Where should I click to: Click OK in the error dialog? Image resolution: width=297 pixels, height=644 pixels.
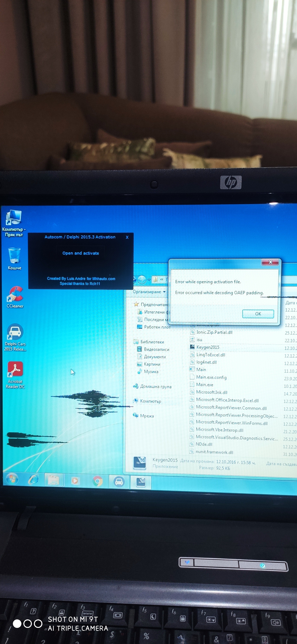click(x=258, y=314)
